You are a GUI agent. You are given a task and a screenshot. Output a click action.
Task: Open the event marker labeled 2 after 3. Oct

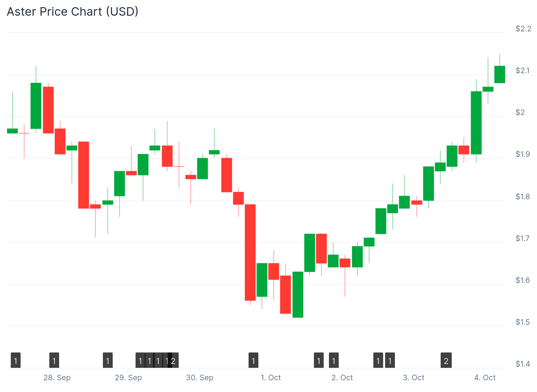point(446,361)
